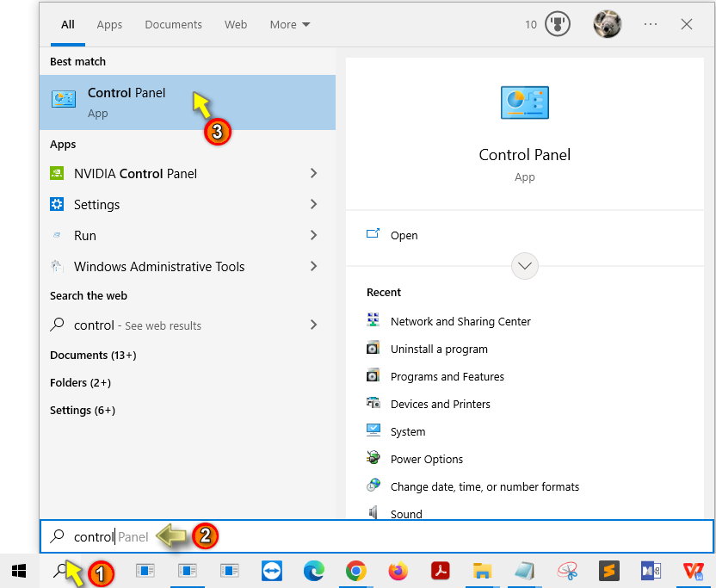Expand more actions with the round chevron
Image resolution: width=716 pixels, height=588 pixels.
coord(525,265)
